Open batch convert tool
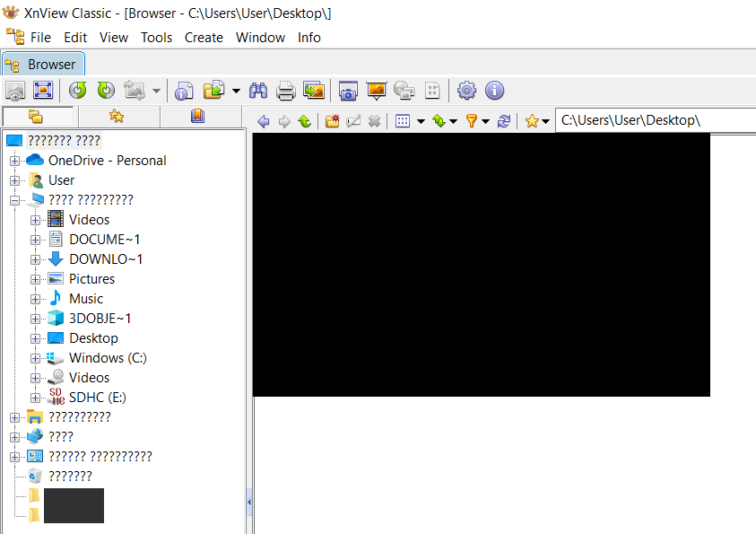Viewport: 756px width, 534px height. click(x=314, y=91)
